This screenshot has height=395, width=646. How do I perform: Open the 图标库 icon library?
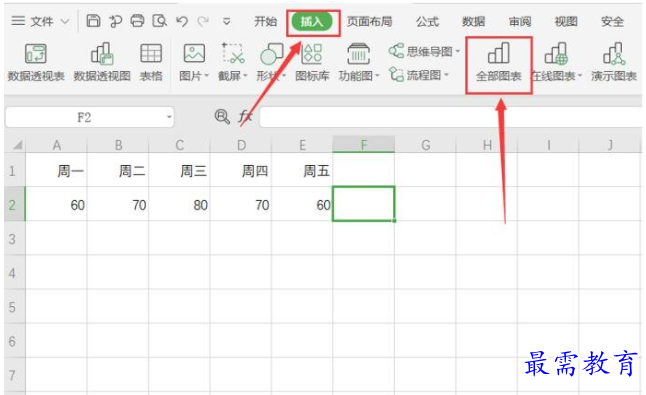pyautogui.click(x=312, y=62)
